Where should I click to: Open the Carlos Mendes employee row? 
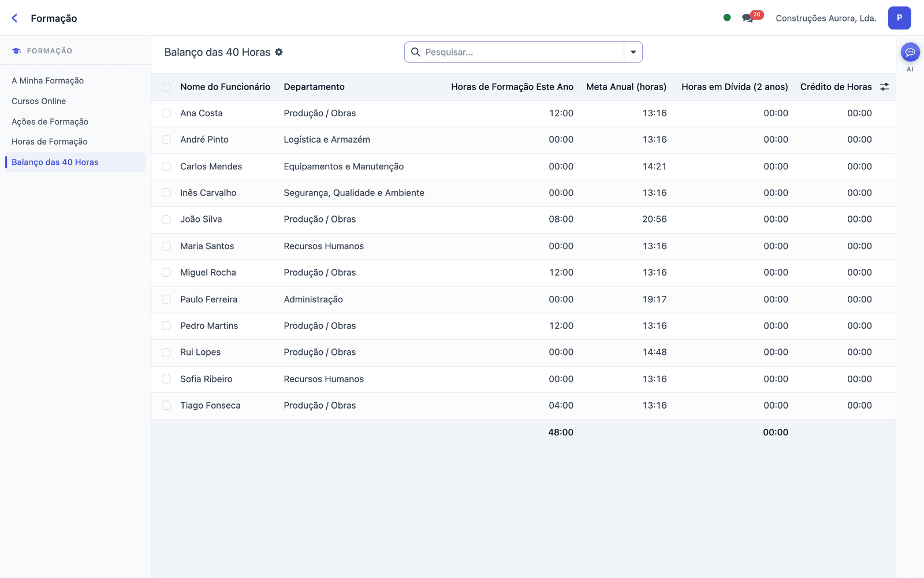pyautogui.click(x=523, y=166)
